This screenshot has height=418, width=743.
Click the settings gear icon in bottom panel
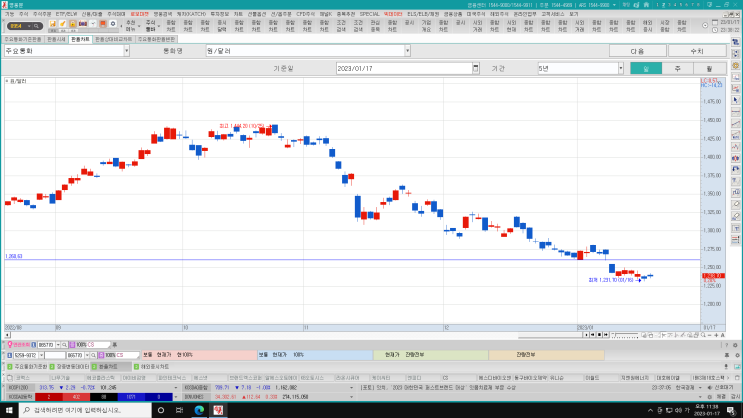coord(735,345)
